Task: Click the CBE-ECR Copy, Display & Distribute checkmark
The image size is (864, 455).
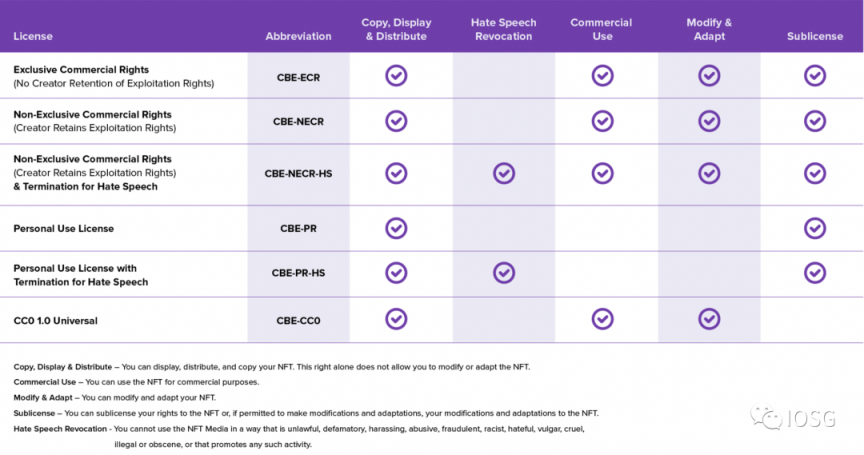Action: click(x=396, y=75)
